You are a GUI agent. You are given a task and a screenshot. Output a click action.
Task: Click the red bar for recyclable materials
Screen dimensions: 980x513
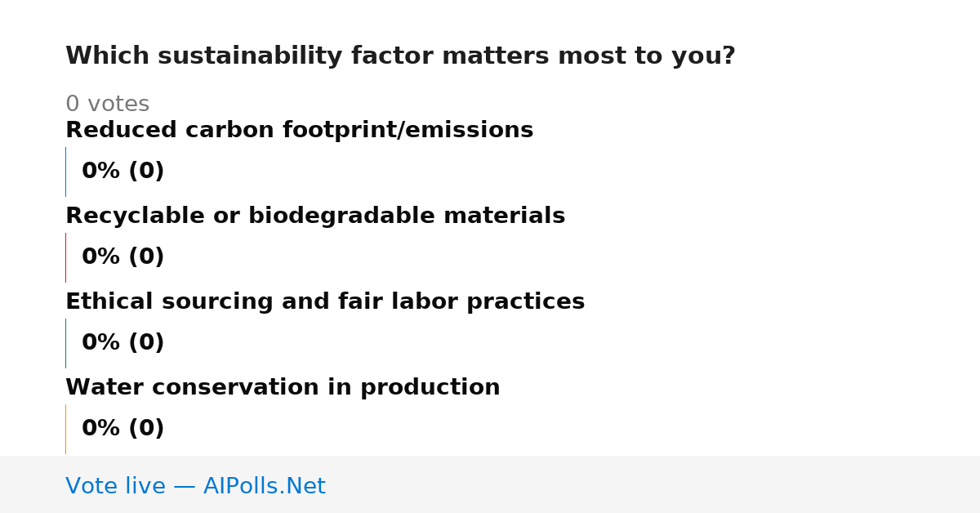coord(65,257)
